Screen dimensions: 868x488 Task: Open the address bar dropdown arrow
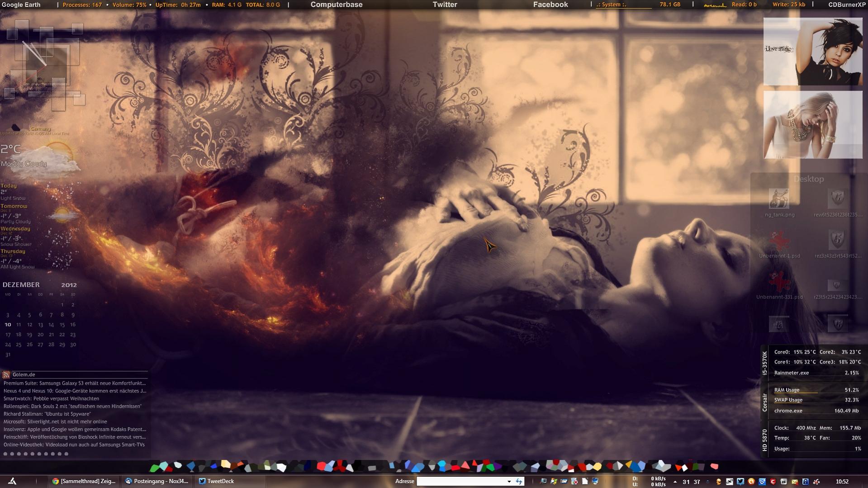[x=509, y=481]
